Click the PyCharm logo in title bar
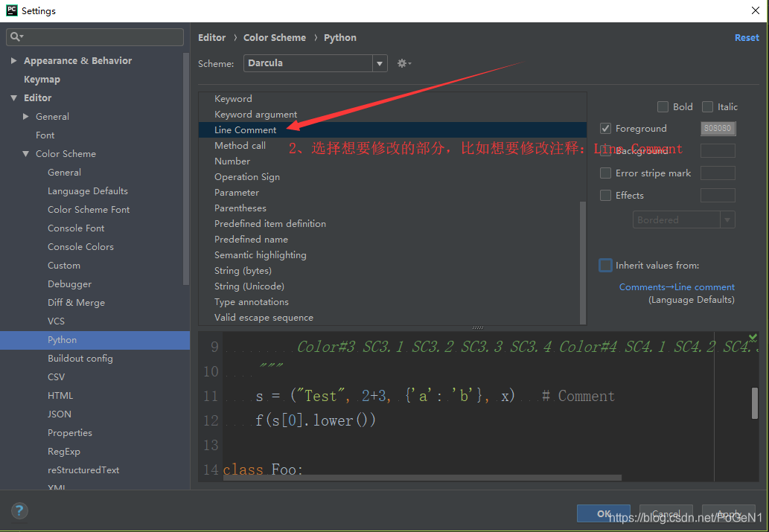The image size is (769, 532). 11,10
